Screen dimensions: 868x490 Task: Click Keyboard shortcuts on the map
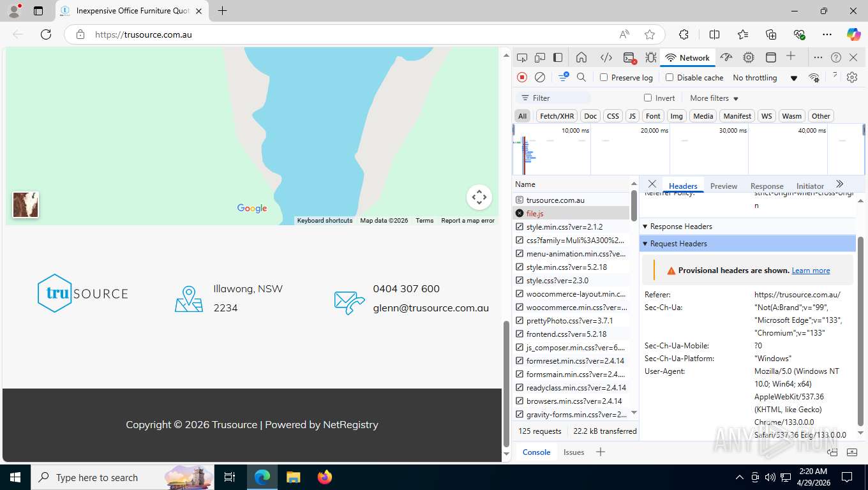coord(324,220)
